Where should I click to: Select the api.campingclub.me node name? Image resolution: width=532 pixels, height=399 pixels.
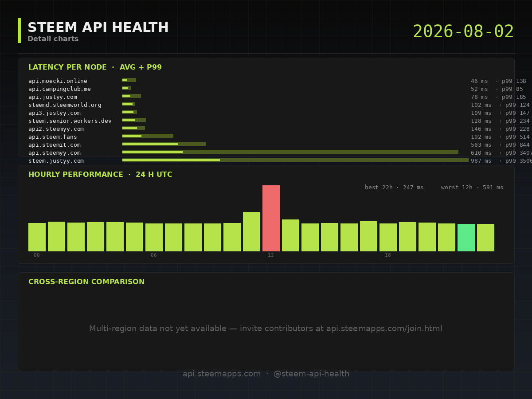point(59,89)
